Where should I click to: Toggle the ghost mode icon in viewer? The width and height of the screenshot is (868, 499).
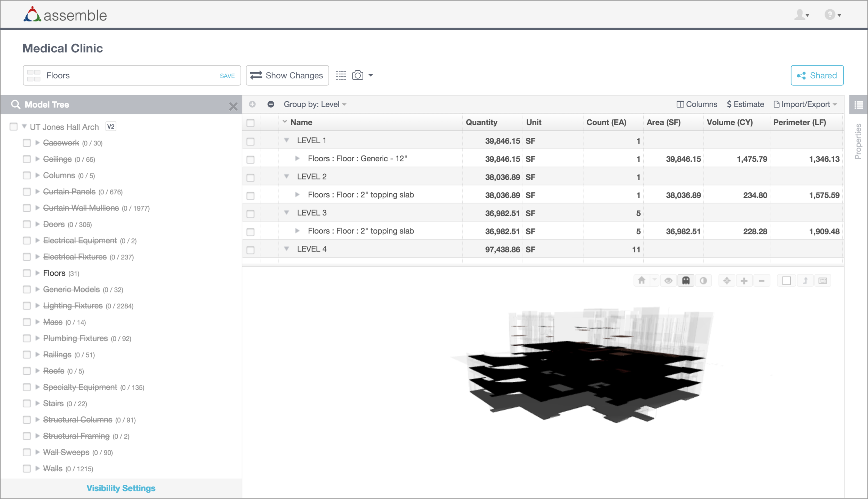(686, 280)
